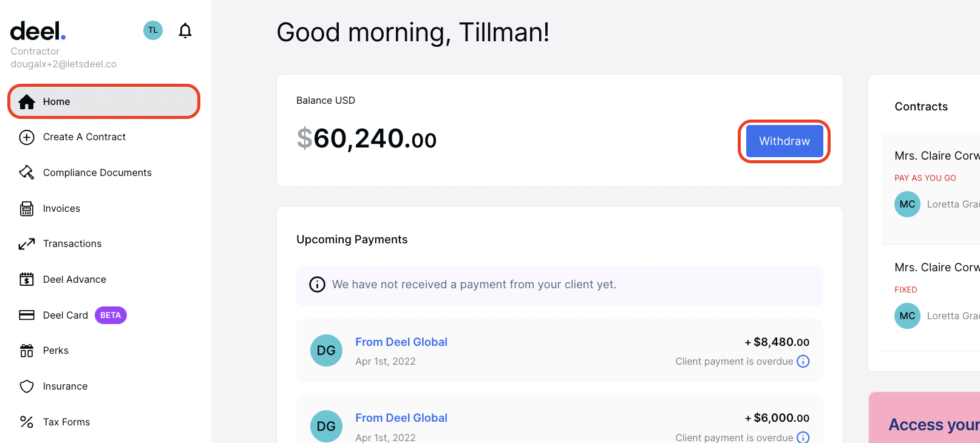Open the $6,000.00 From Deel Global link

401,418
